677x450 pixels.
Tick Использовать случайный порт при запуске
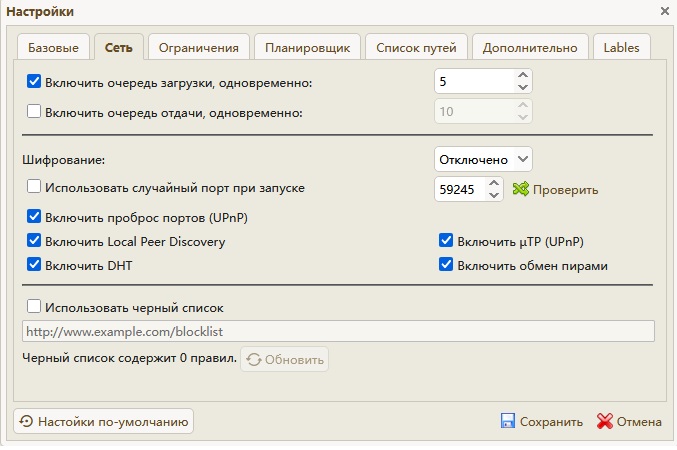pyautogui.click(x=34, y=187)
